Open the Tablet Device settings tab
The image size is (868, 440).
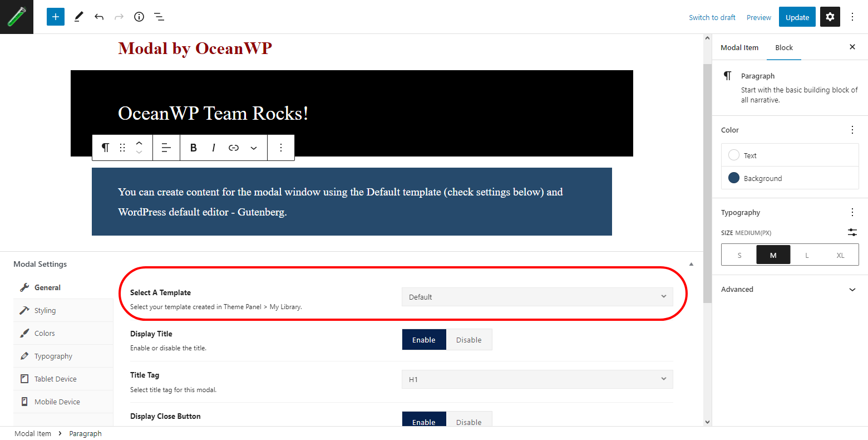pos(63,379)
